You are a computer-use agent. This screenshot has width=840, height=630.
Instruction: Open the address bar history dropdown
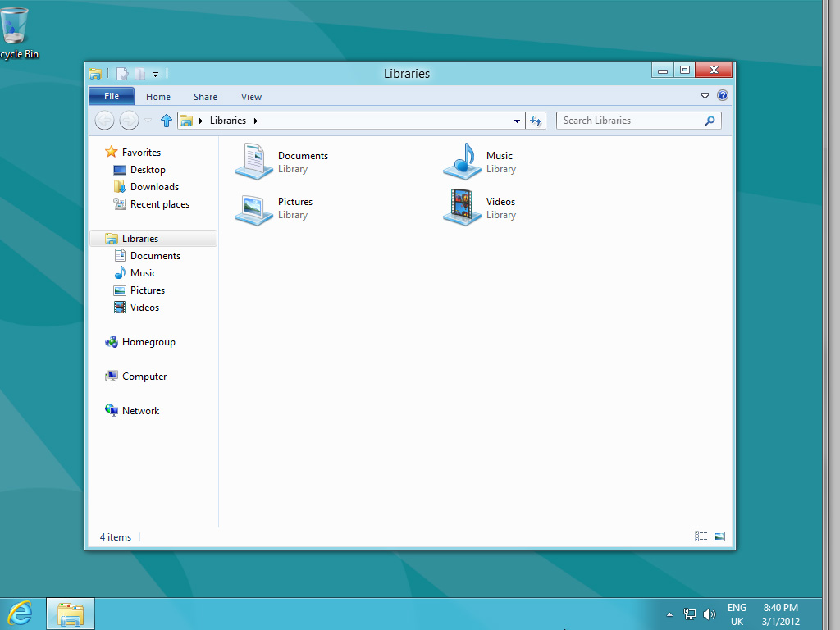click(x=516, y=120)
